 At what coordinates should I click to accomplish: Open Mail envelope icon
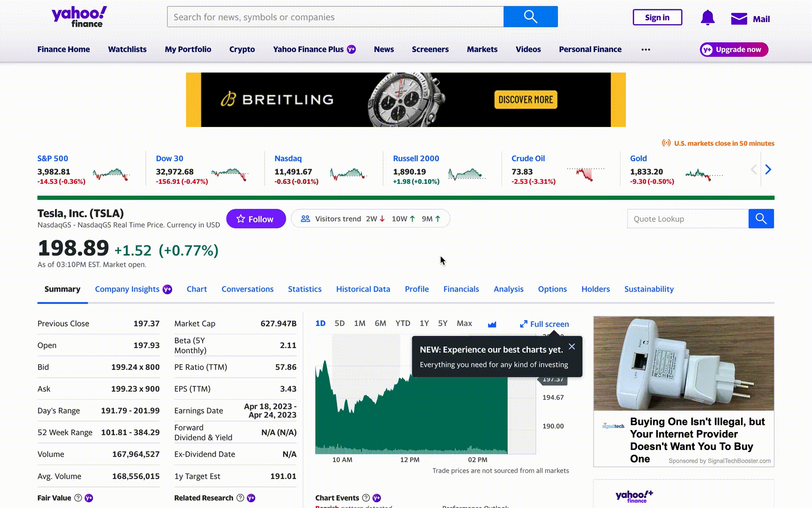tap(739, 19)
